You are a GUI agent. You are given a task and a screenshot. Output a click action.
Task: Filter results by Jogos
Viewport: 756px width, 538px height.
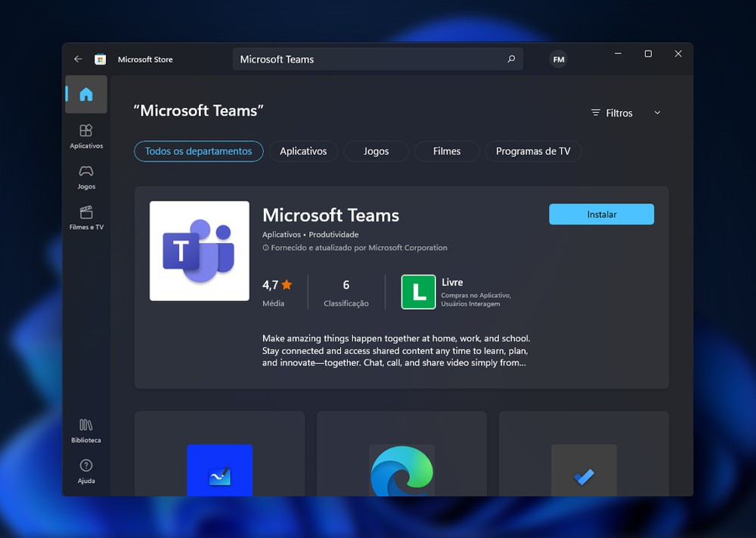tap(376, 151)
